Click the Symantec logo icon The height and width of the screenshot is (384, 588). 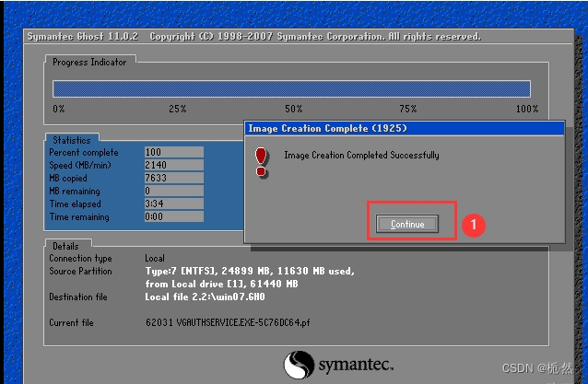299,365
